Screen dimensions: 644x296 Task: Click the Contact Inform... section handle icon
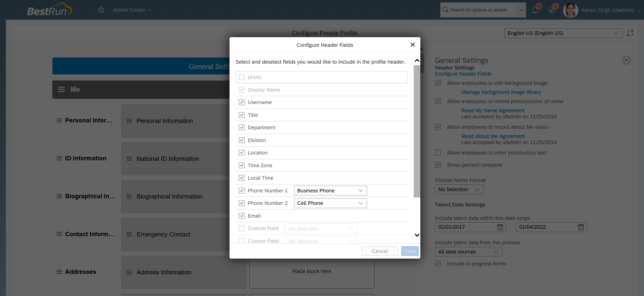click(59, 234)
